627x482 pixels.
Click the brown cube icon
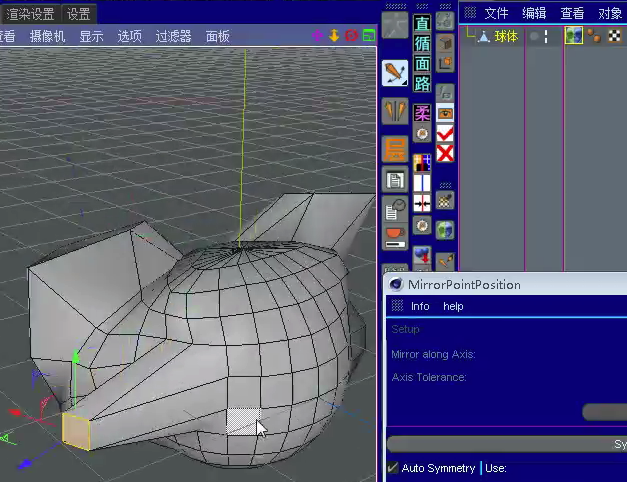(x=445, y=42)
